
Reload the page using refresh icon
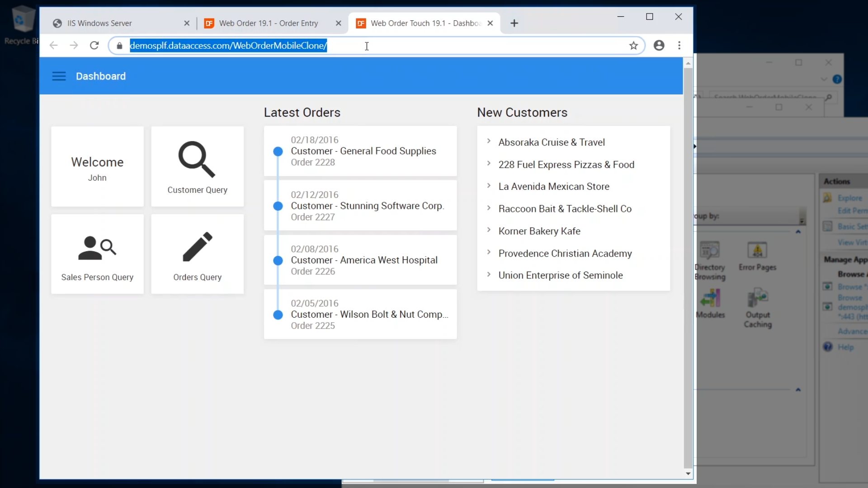[x=94, y=46]
